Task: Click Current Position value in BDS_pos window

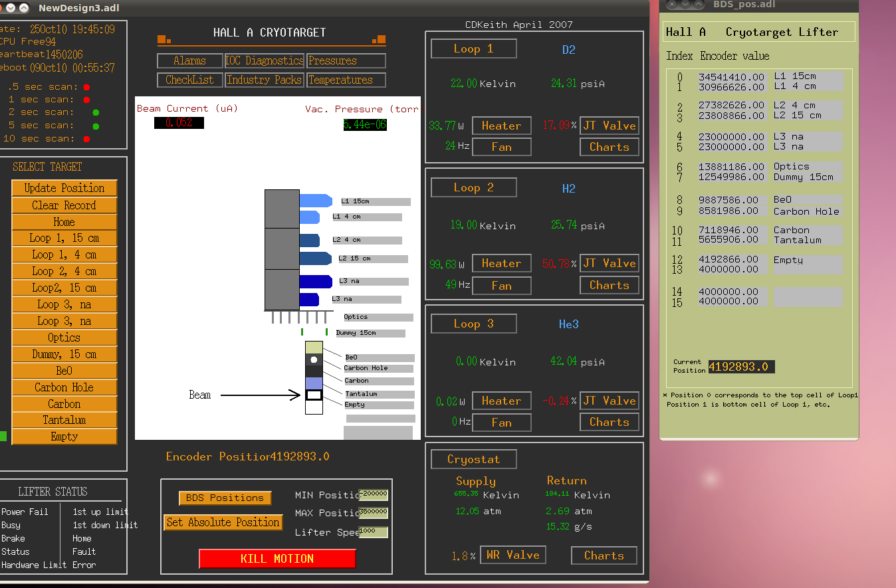Action: coord(741,367)
